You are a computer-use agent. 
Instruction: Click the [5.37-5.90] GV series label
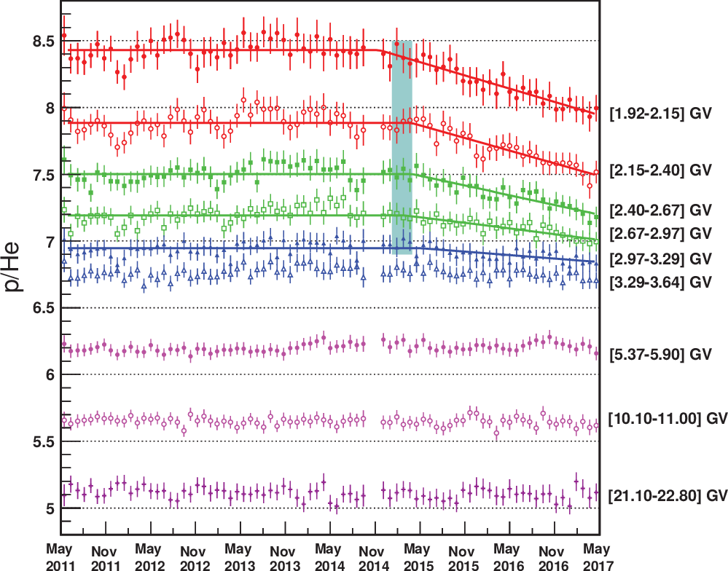660,355
